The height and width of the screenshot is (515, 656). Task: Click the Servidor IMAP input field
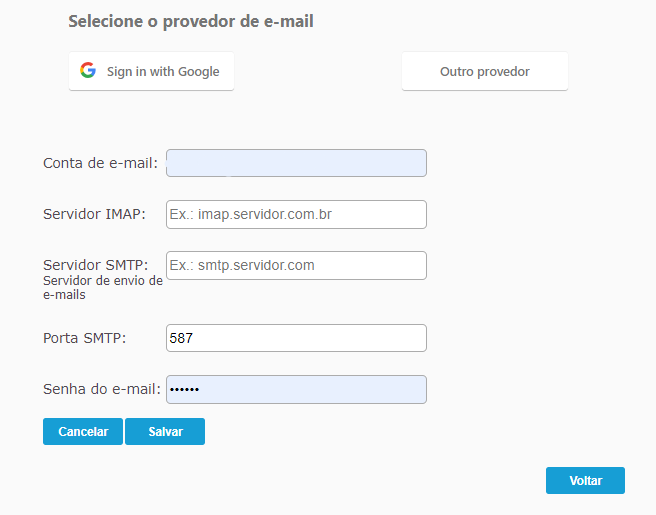(x=296, y=214)
